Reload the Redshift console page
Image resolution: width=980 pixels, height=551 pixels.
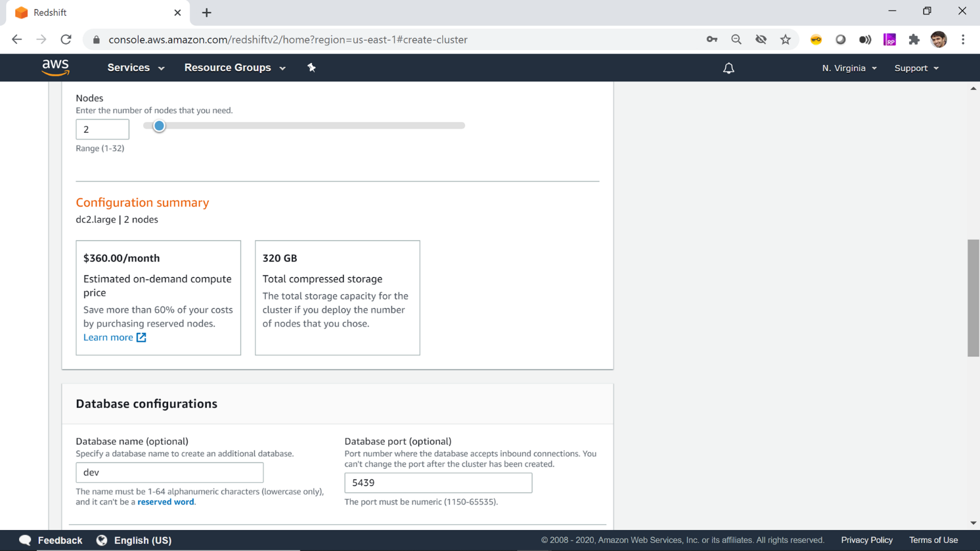pos(66,39)
